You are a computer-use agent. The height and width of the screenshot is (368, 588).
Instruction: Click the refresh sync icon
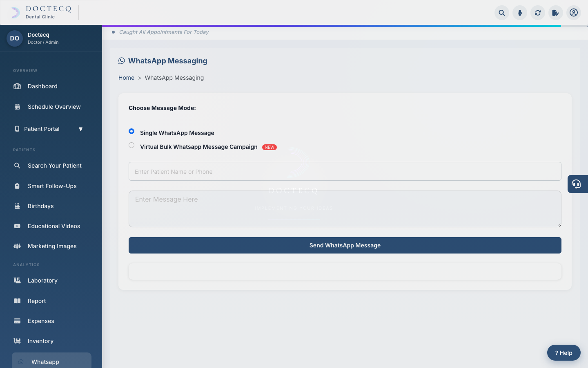538,13
